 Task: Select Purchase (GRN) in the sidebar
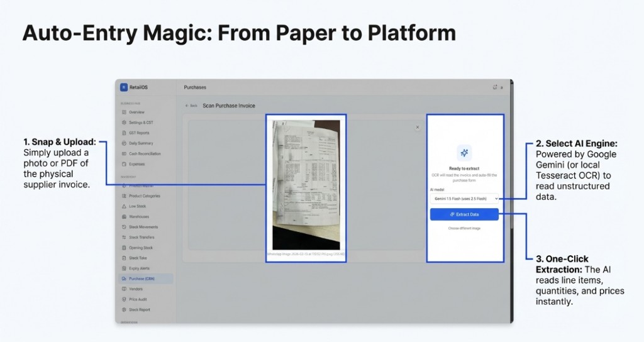click(x=145, y=279)
